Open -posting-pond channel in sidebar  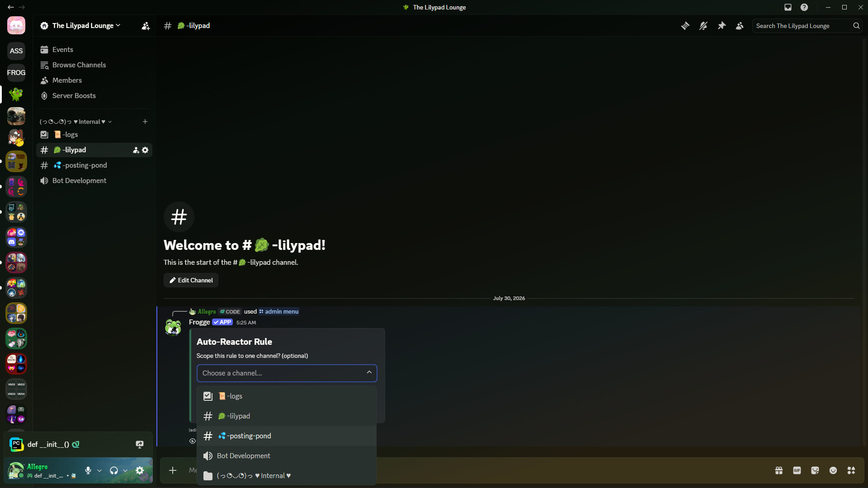[94, 165]
